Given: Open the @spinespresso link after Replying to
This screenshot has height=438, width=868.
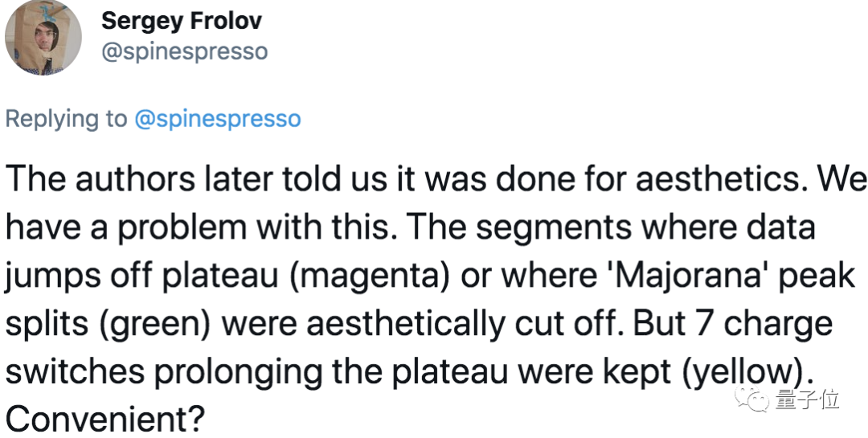Looking at the screenshot, I should [x=217, y=119].
